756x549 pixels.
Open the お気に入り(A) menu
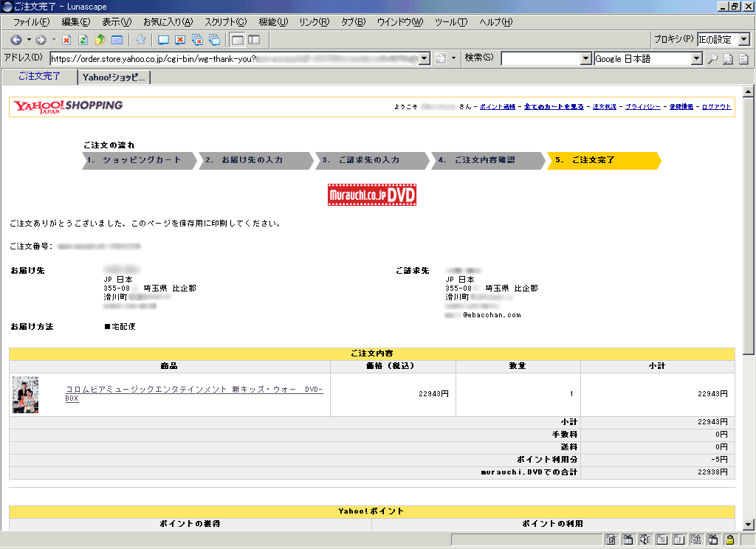coord(168,22)
